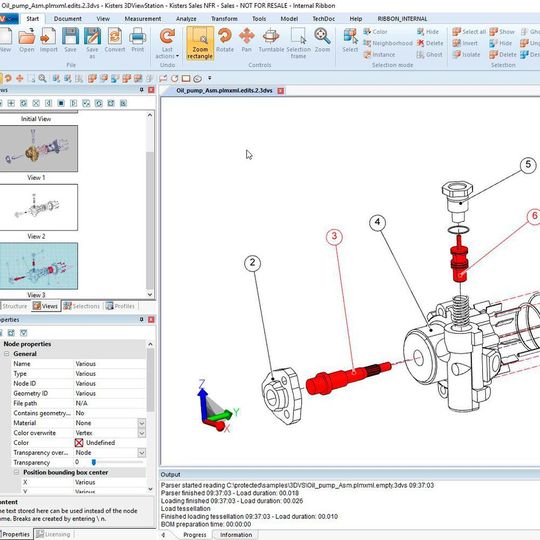Viewport: 540px width, 540px height.
Task: Select the View 3 thumbnail
Action: click(x=39, y=266)
